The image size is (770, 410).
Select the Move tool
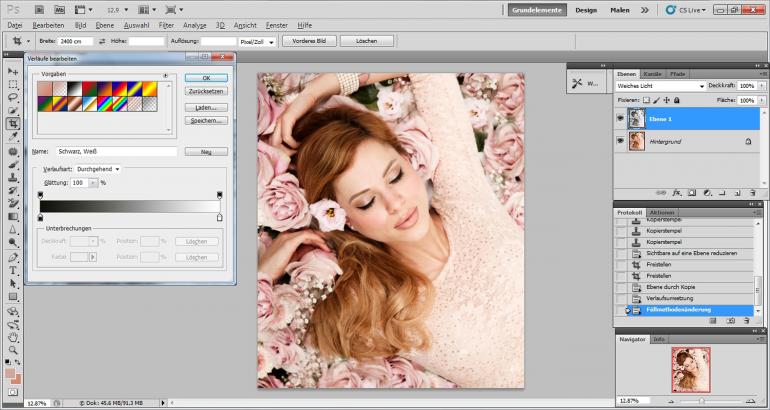tap(13, 72)
